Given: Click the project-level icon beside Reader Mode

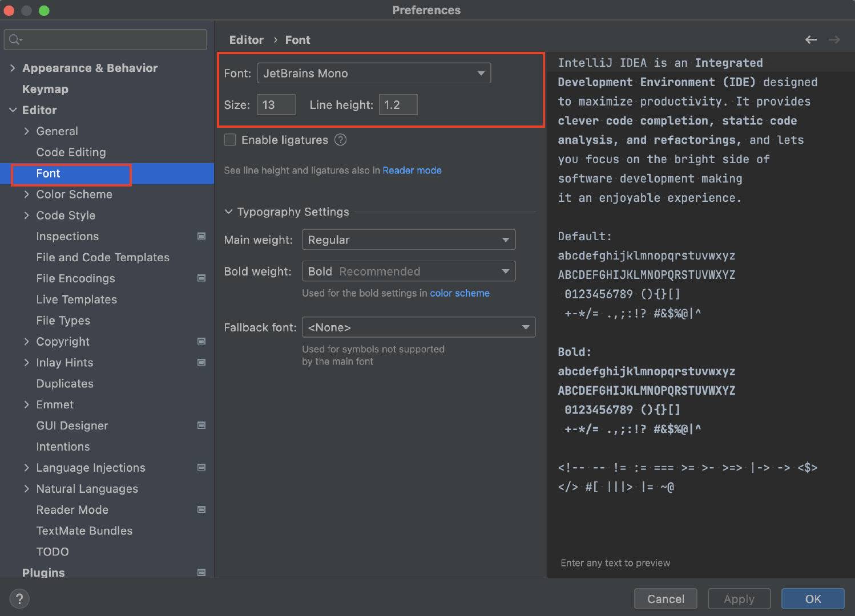Looking at the screenshot, I should tap(201, 509).
